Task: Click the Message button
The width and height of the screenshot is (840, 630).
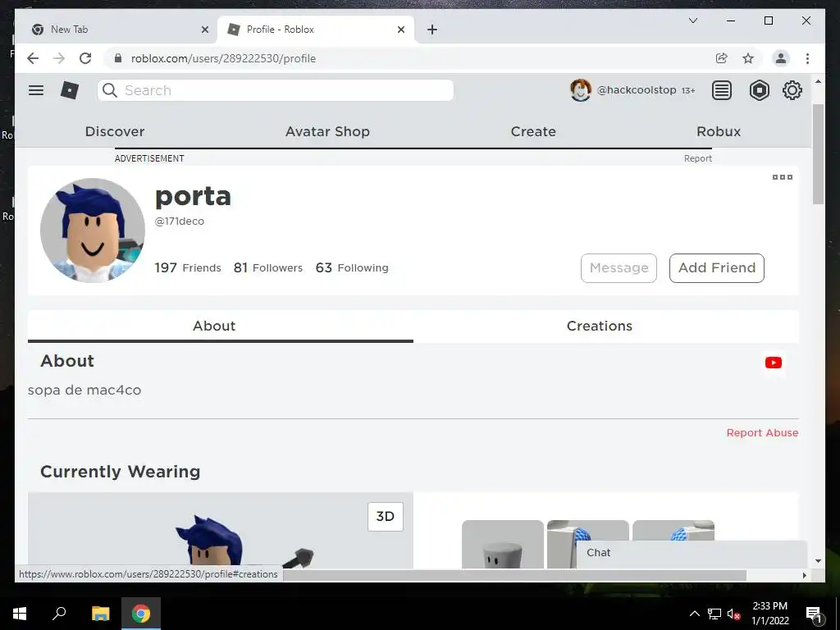Action: click(619, 268)
